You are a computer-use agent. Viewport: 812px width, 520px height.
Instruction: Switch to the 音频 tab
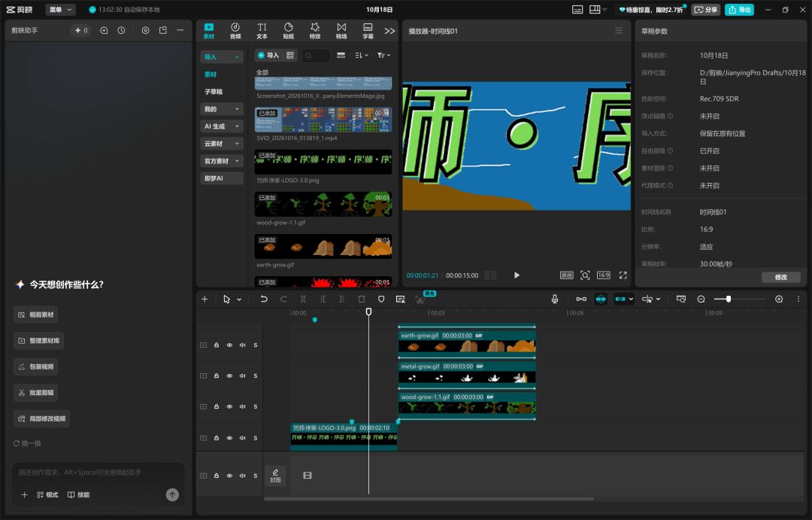[x=235, y=31]
